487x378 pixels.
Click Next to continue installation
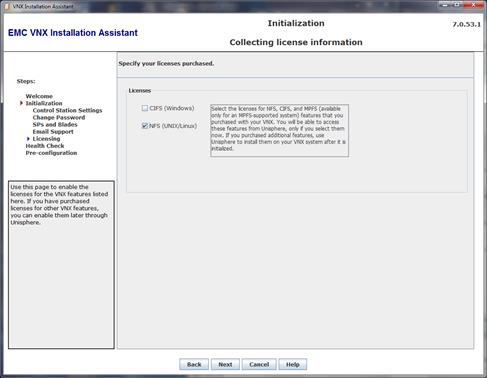(225, 364)
